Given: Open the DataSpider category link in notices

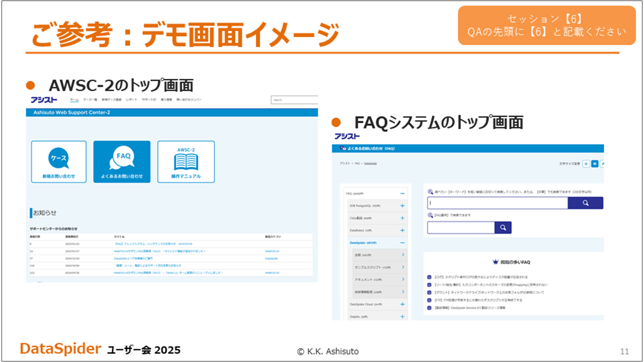Looking at the screenshot, I should click(272, 258).
